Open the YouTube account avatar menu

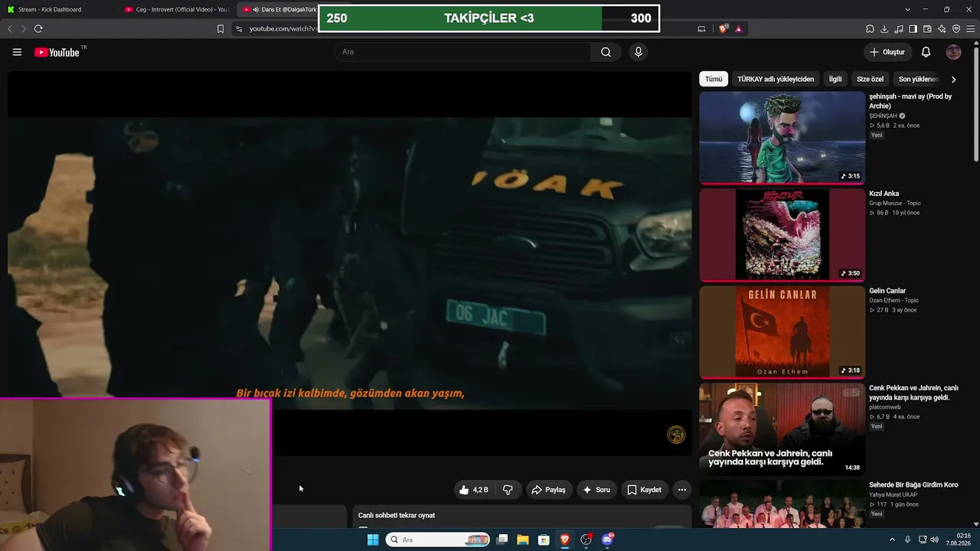coord(953,52)
